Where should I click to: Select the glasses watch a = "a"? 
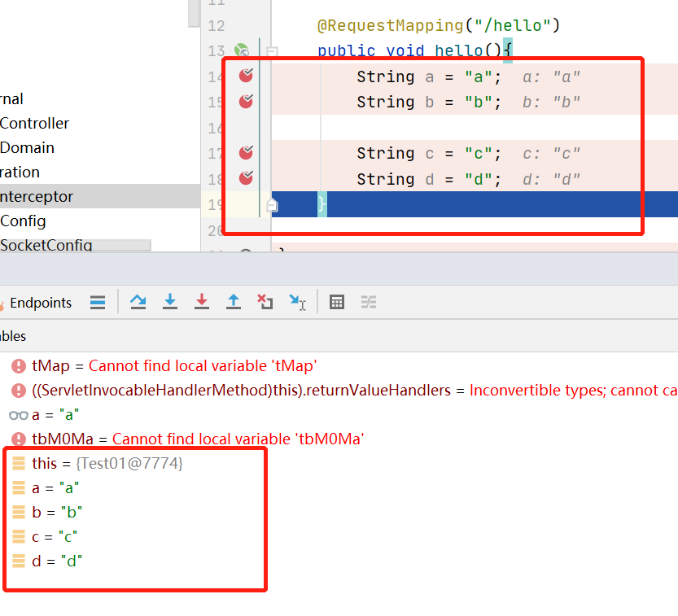[x=44, y=415]
